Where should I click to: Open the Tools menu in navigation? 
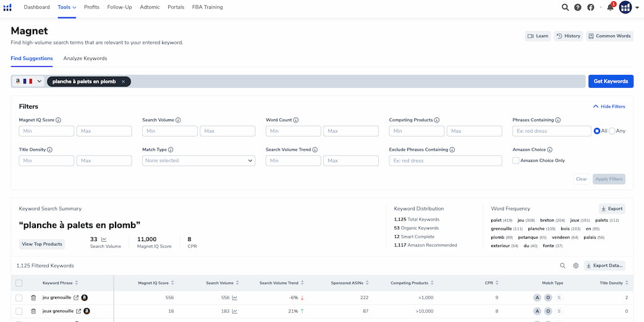pyautogui.click(x=67, y=7)
